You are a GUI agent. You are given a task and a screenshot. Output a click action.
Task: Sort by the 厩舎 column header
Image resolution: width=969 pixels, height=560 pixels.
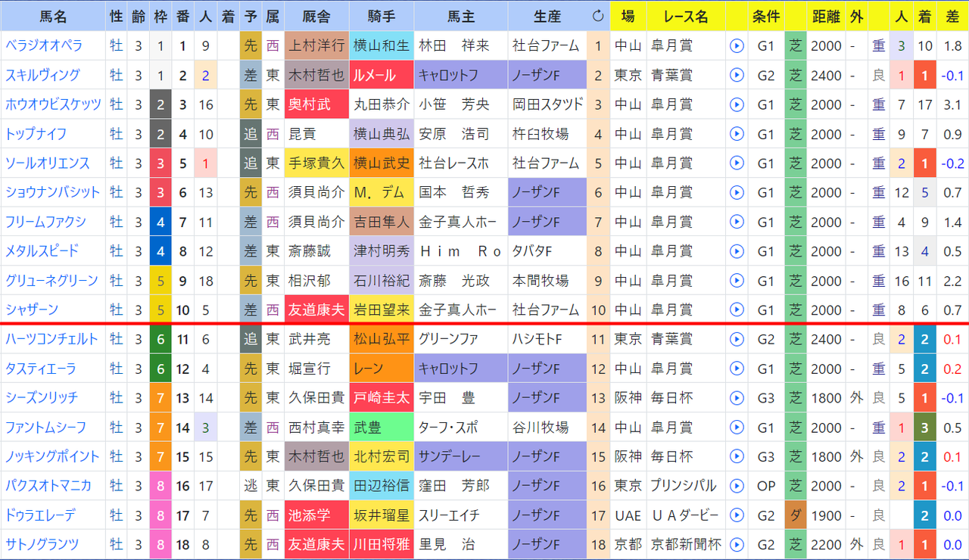(x=316, y=16)
